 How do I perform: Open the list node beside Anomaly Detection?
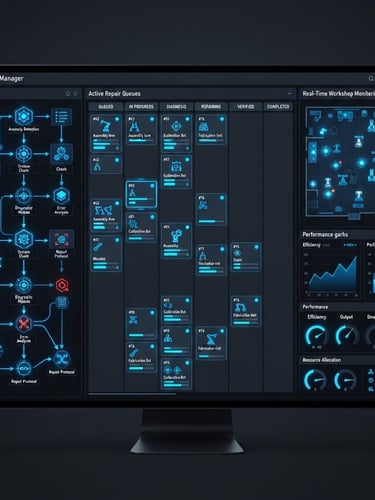tap(61, 117)
